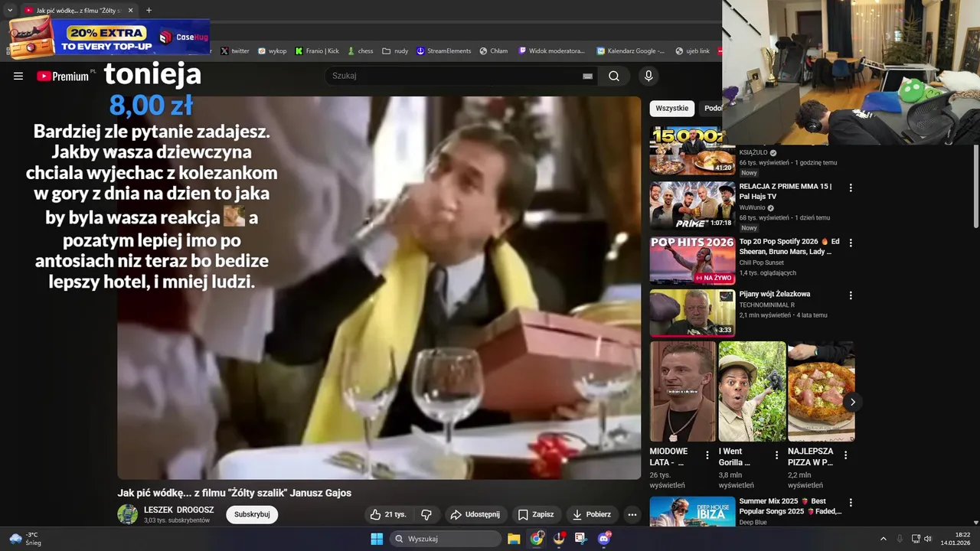Open the ujeb link bookmark
The height and width of the screenshot is (551, 980).
[x=693, y=51]
